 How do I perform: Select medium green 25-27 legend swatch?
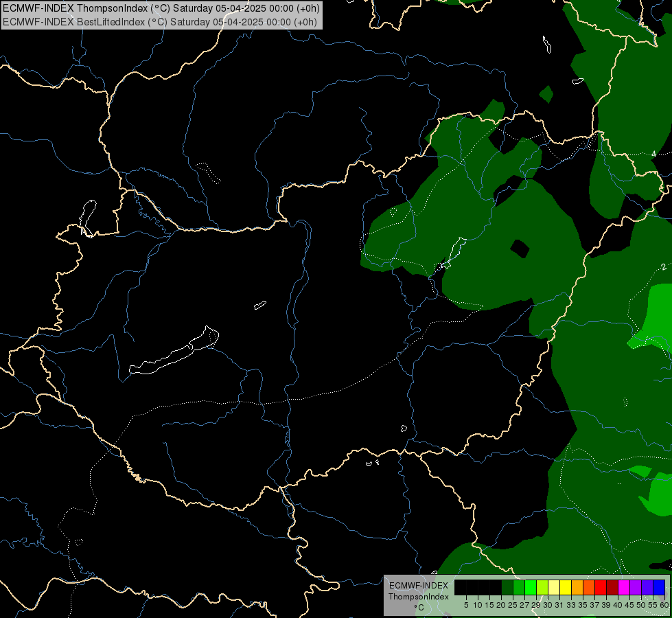tap(519, 587)
